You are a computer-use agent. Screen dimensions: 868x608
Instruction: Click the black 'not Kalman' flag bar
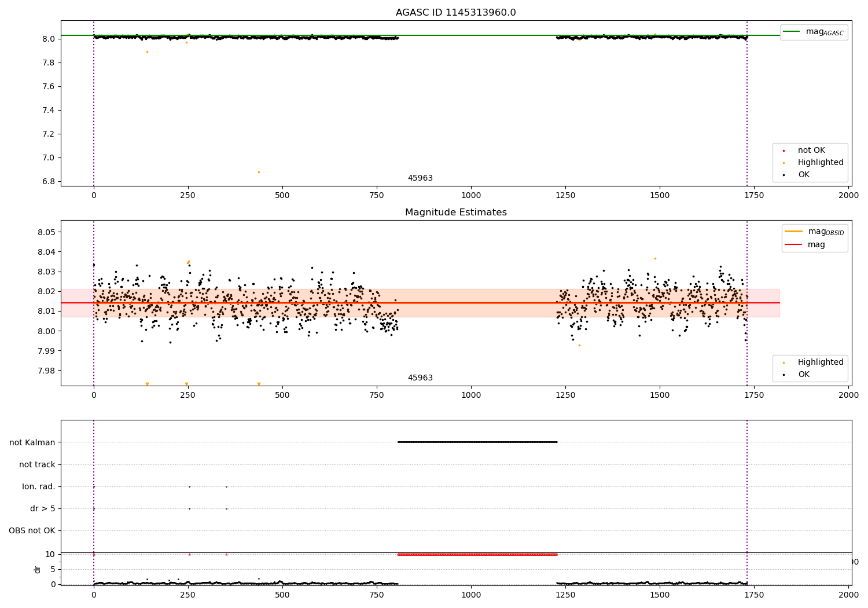coord(477,442)
